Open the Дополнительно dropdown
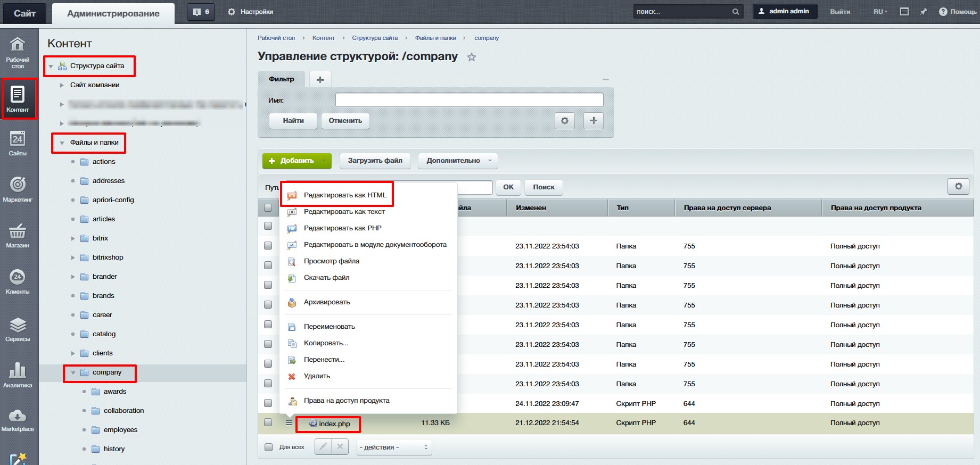Image resolution: width=980 pixels, height=465 pixels. (x=458, y=161)
